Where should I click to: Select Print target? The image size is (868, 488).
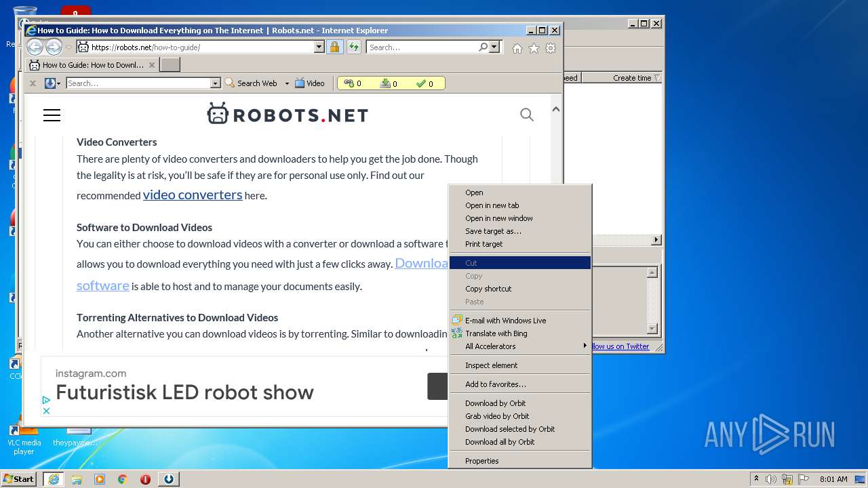[520, 244]
